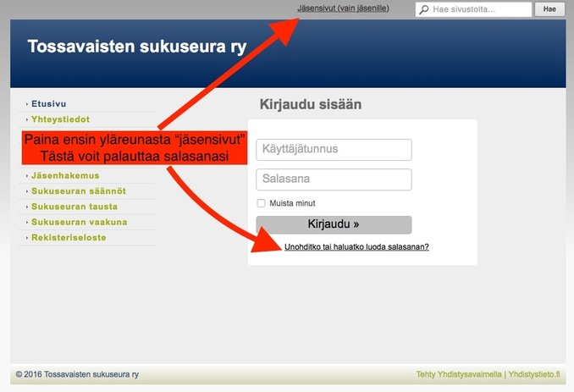This screenshot has width=574, height=392.
Task: Click the magnifier icon in the search box
Action: (423, 9)
